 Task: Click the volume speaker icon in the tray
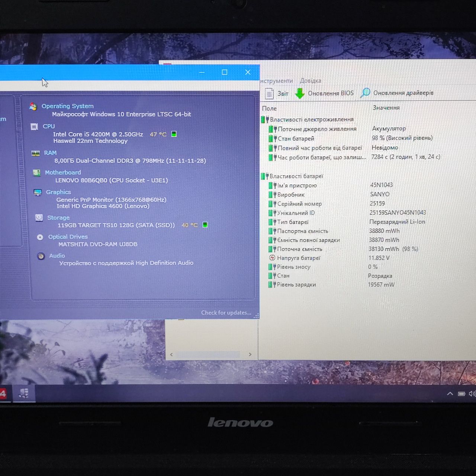pyautogui.click(x=472, y=393)
